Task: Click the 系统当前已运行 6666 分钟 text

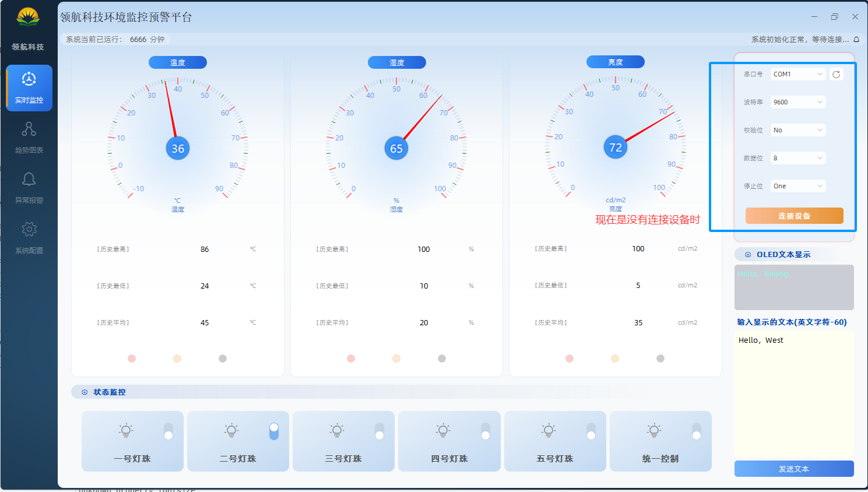Action: 115,40
